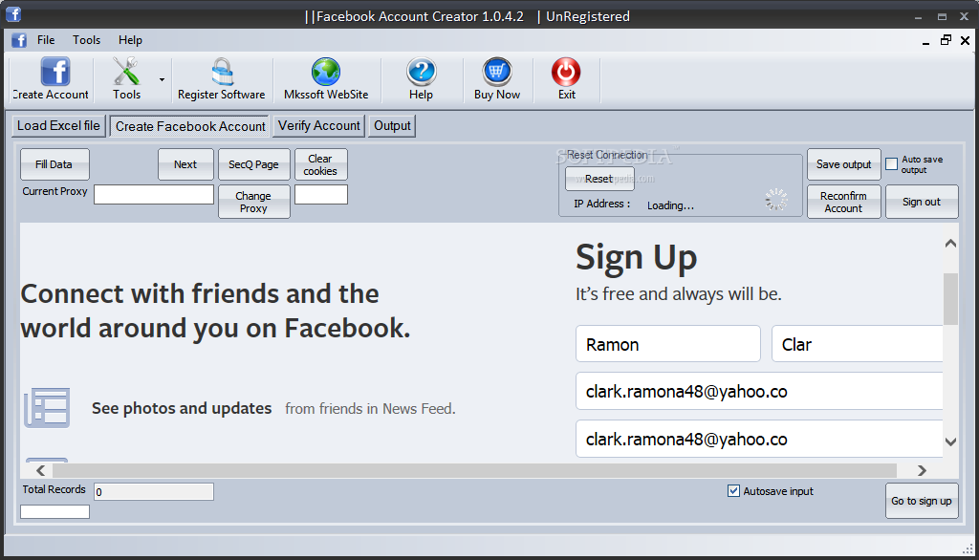Click the Save output button
The height and width of the screenshot is (560, 979).
point(843,164)
